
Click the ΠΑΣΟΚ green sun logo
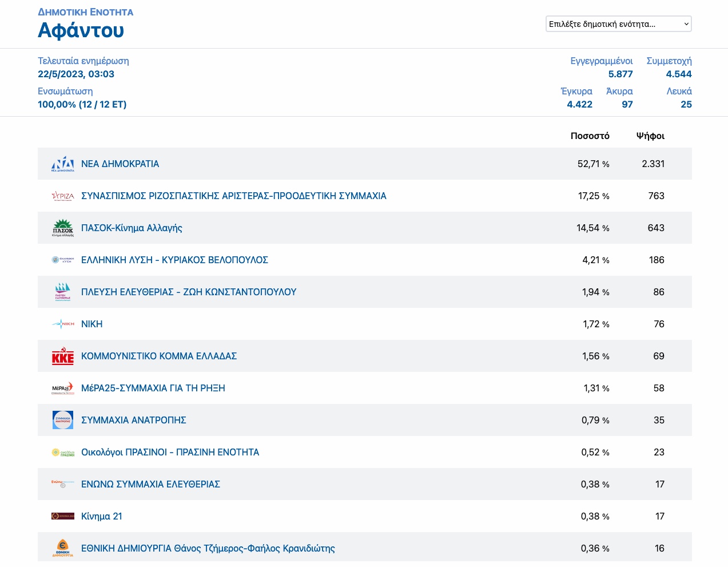tap(63, 228)
